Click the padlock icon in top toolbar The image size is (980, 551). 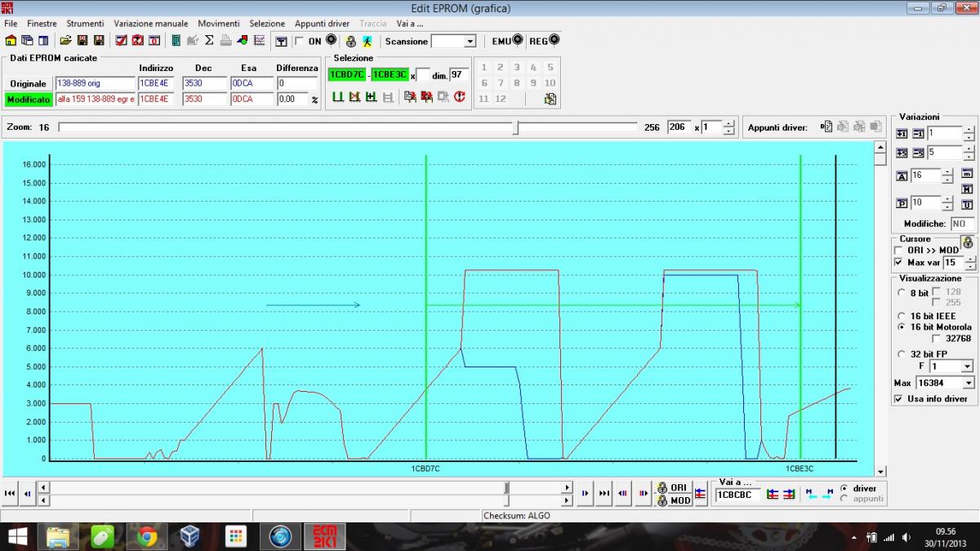point(351,41)
